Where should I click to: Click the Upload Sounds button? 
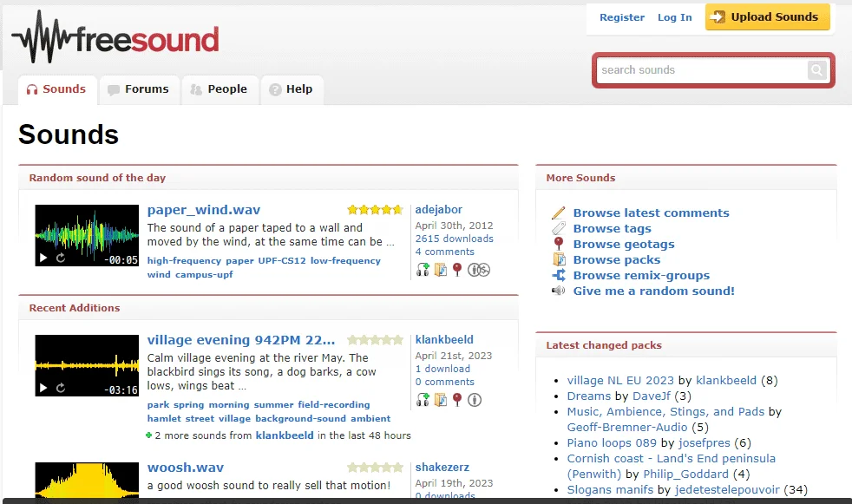(767, 16)
